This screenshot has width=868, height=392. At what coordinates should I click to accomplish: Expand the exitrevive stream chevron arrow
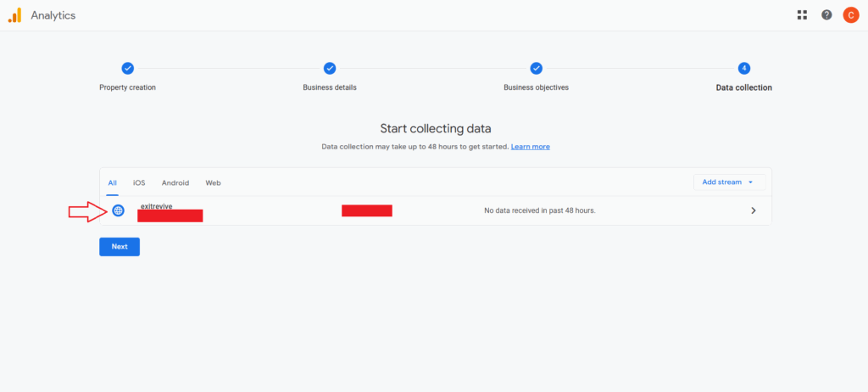click(x=753, y=210)
